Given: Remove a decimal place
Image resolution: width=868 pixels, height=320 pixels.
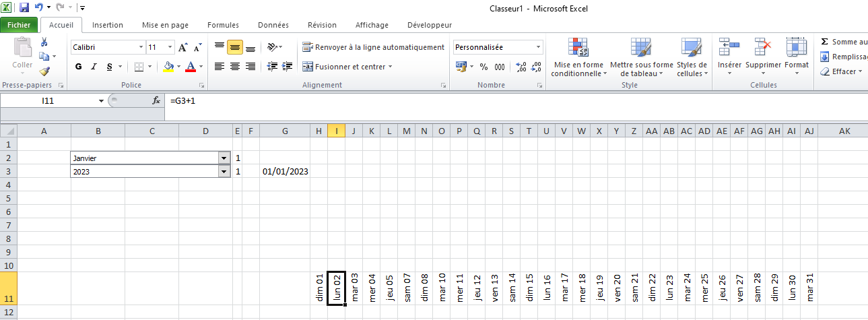Looking at the screenshot, I should 537,67.
